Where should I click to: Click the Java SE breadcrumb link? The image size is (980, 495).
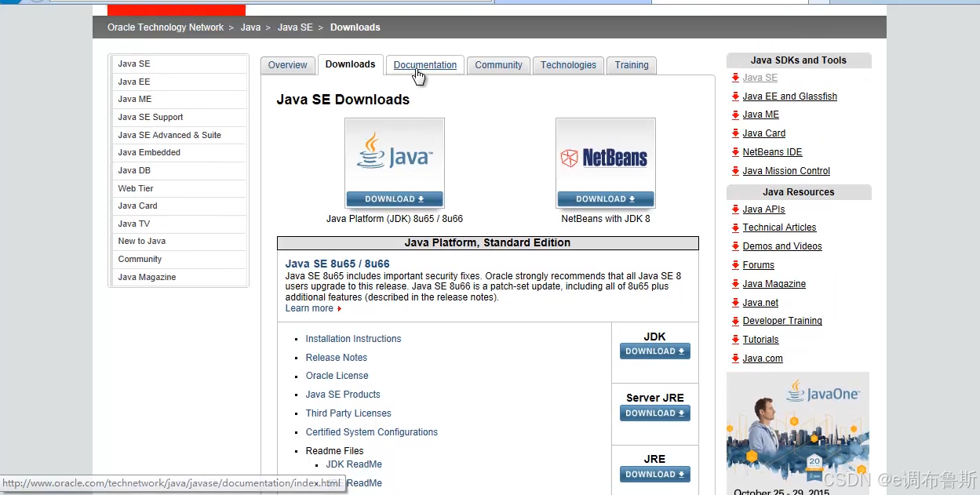(295, 27)
